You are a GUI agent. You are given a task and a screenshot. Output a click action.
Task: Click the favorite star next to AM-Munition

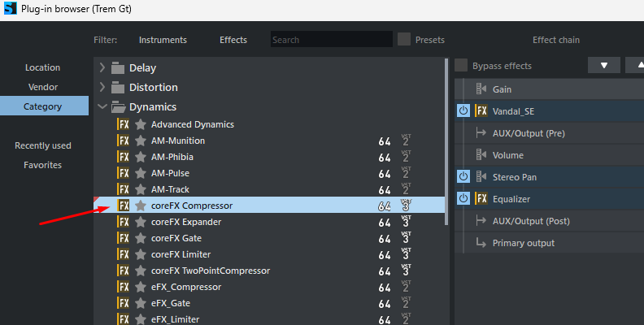(x=141, y=141)
